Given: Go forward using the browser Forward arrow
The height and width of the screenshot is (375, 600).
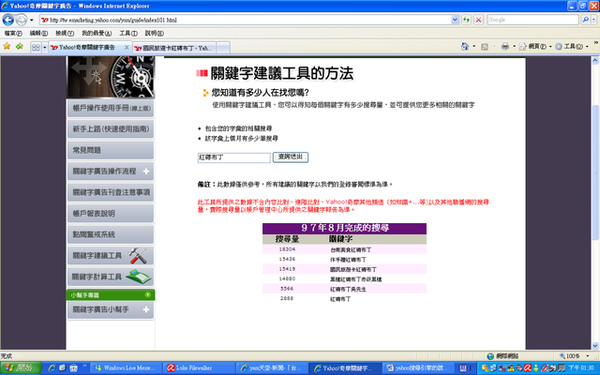Looking at the screenshot, I should [x=21, y=20].
